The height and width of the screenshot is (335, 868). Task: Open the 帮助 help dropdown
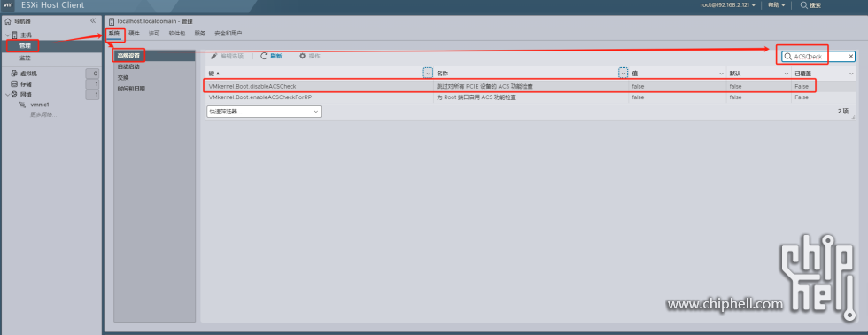click(x=776, y=5)
